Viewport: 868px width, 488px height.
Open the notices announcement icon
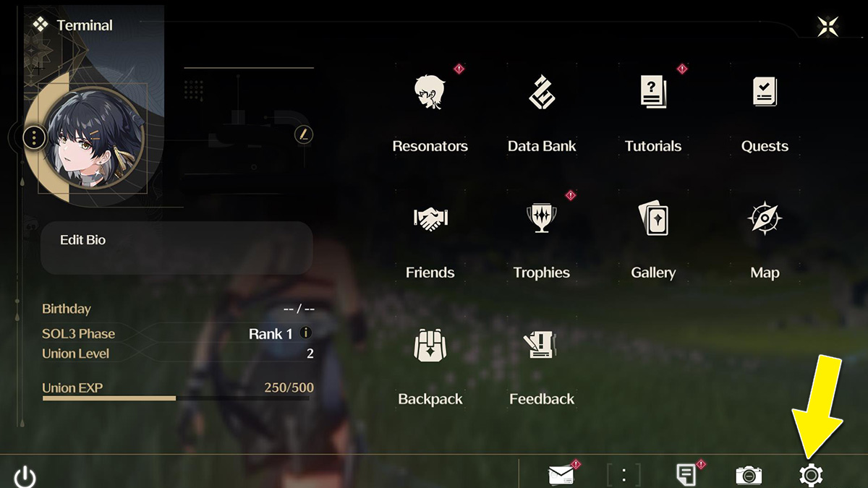[686, 475]
